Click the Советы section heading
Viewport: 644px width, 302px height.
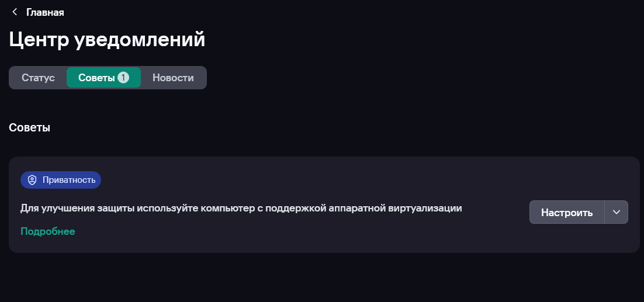(x=30, y=128)
